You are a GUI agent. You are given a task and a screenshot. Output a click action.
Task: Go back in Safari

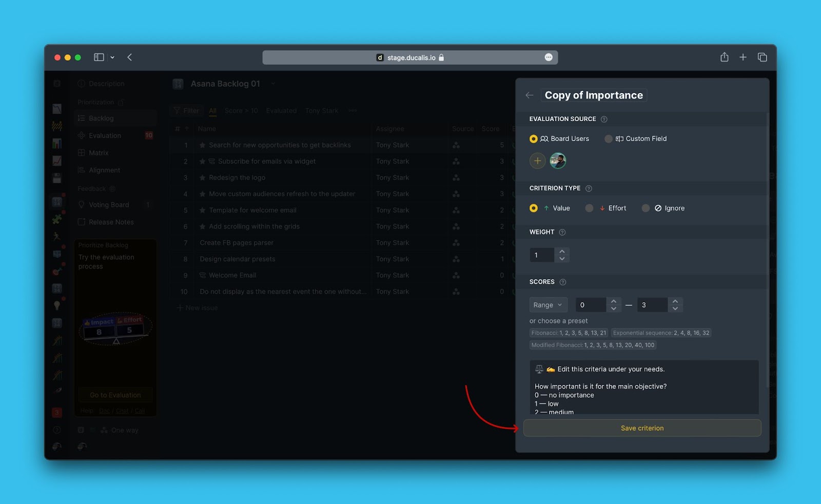pyautogui.click(x=130, y=57)
